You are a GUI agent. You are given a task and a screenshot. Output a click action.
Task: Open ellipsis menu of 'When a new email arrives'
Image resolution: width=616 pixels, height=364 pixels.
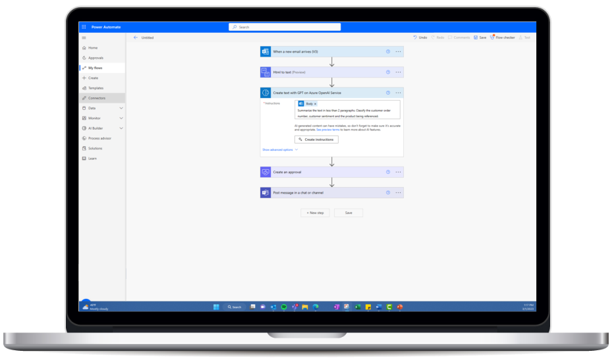click(399, 51)
